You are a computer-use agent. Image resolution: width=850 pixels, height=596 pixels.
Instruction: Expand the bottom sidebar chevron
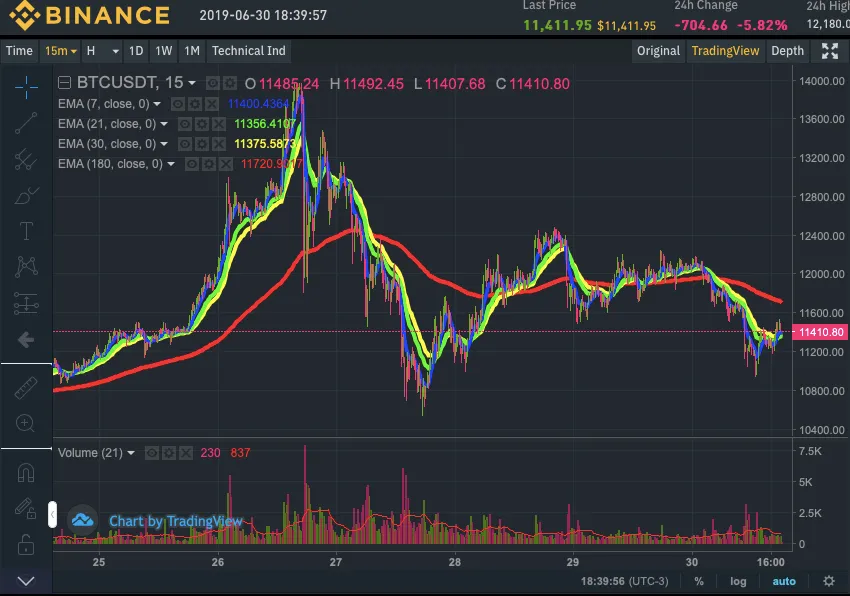click(x=26, y=581)
